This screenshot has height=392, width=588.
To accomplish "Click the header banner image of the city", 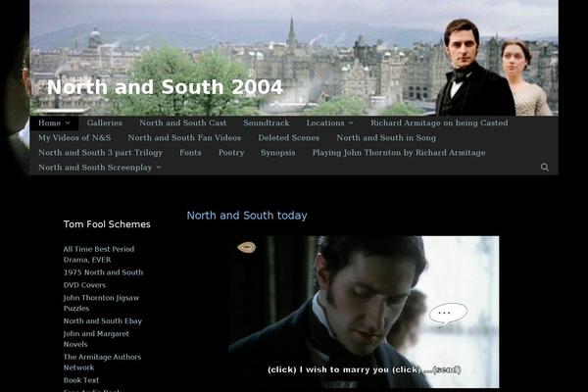I will click(x=294, y=58).
